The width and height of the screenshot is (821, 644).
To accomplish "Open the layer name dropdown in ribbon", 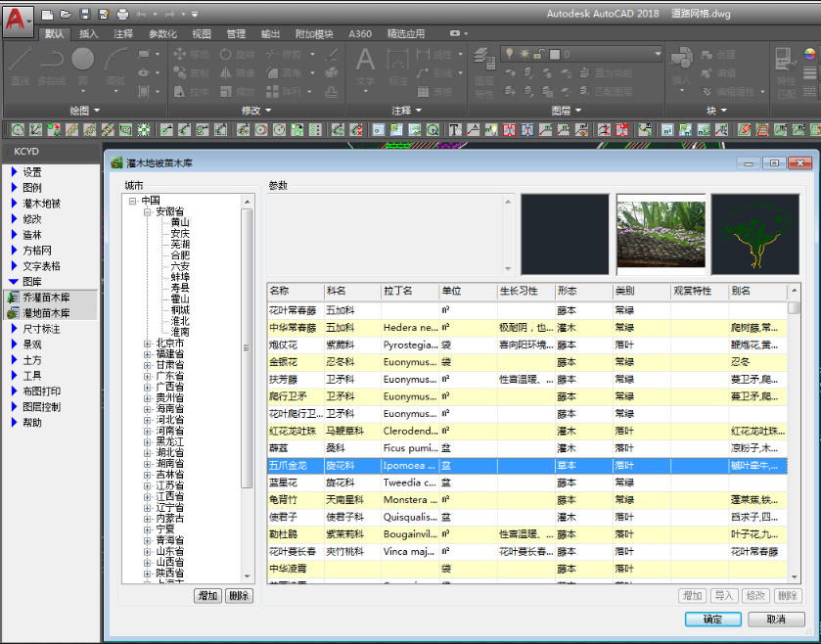I will pyautogui.click(x=657, y=54).
